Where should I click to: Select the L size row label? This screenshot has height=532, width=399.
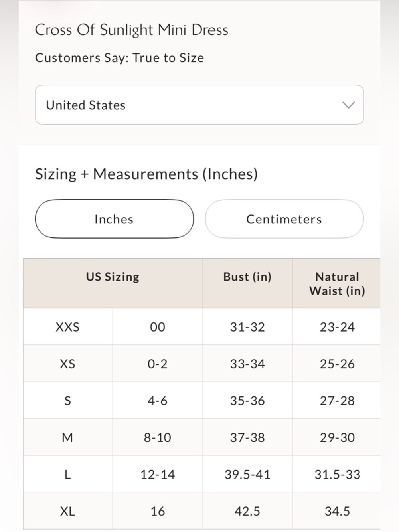pos(68,474)
